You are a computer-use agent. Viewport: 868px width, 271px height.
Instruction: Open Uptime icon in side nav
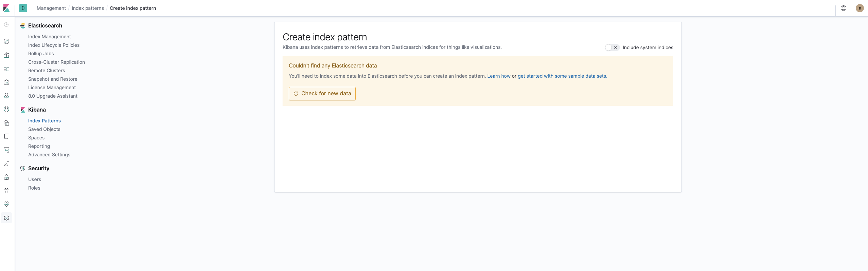click(x=6, y=163)
